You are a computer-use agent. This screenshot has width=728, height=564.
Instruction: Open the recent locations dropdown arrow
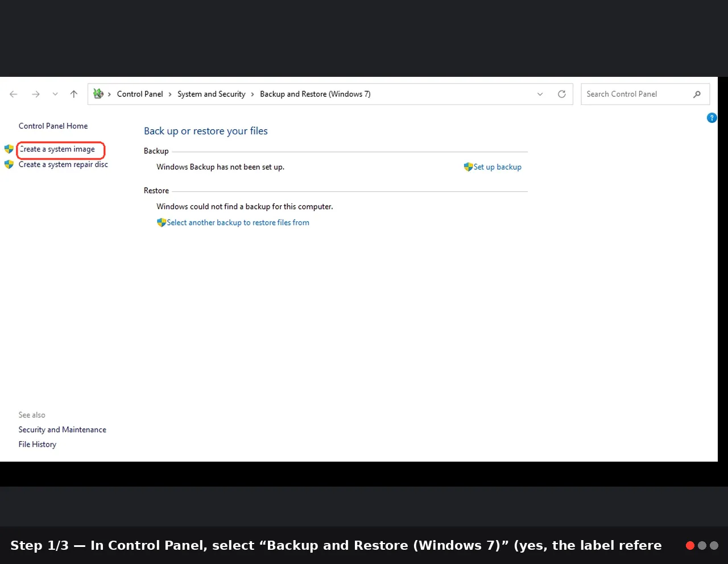[x=55, y=94]
